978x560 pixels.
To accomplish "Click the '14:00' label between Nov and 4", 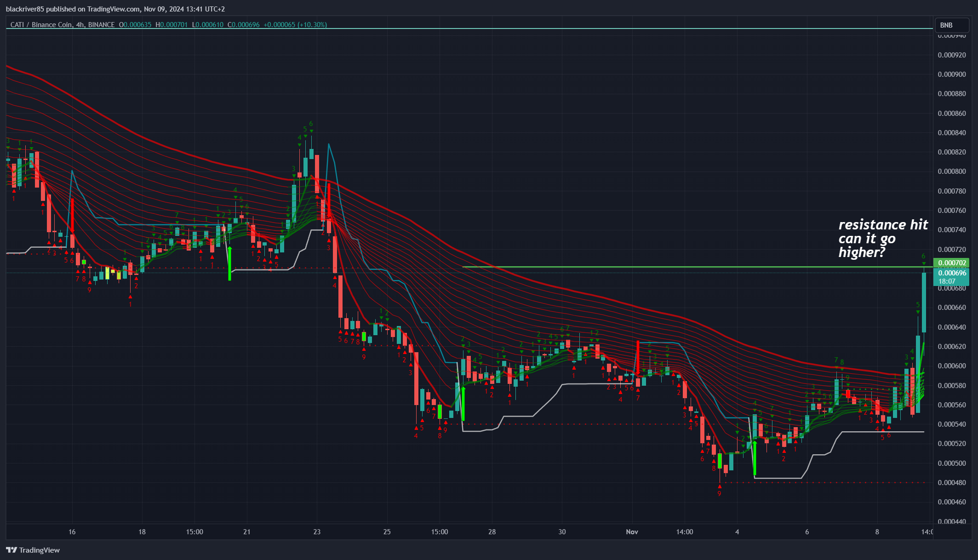I will 685,532.
